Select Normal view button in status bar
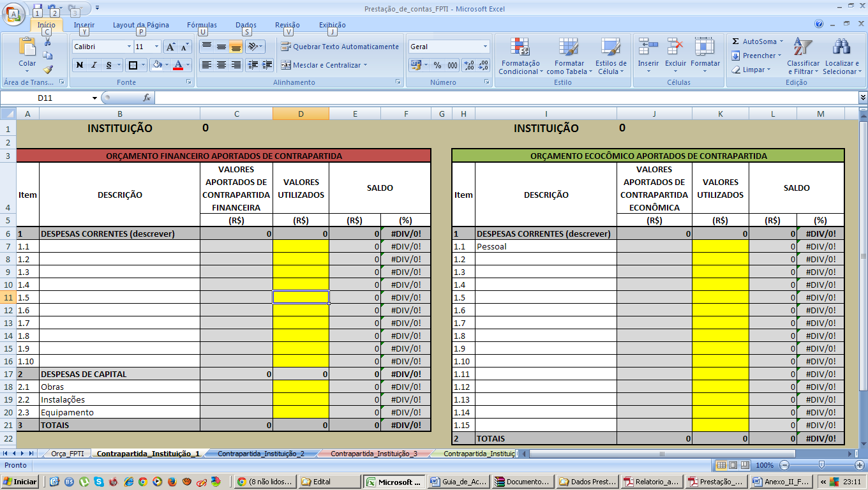 721,465
